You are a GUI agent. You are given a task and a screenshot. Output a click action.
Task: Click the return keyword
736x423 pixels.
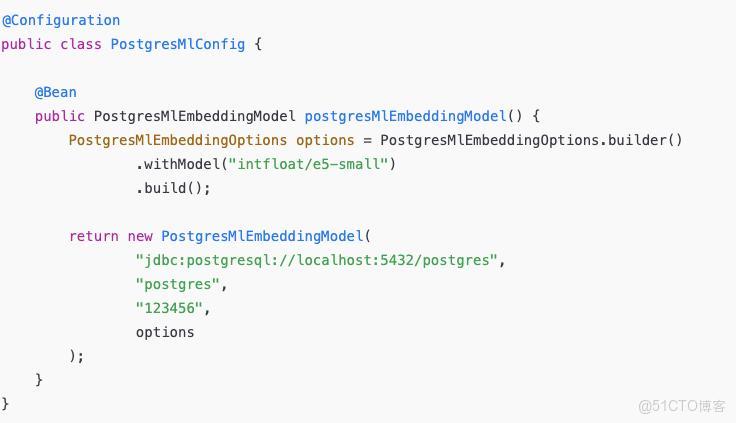(94, 236)
